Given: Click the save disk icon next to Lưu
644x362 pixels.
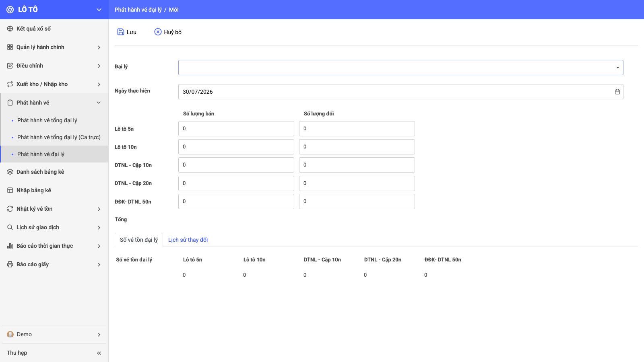Looking at the screenshot, I should click(x=121, y=32).
